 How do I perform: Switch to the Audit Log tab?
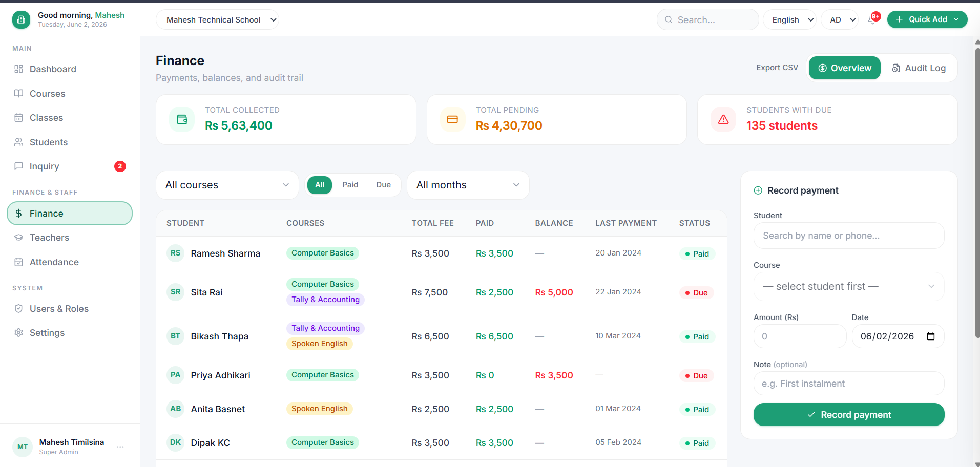(919, 68)
